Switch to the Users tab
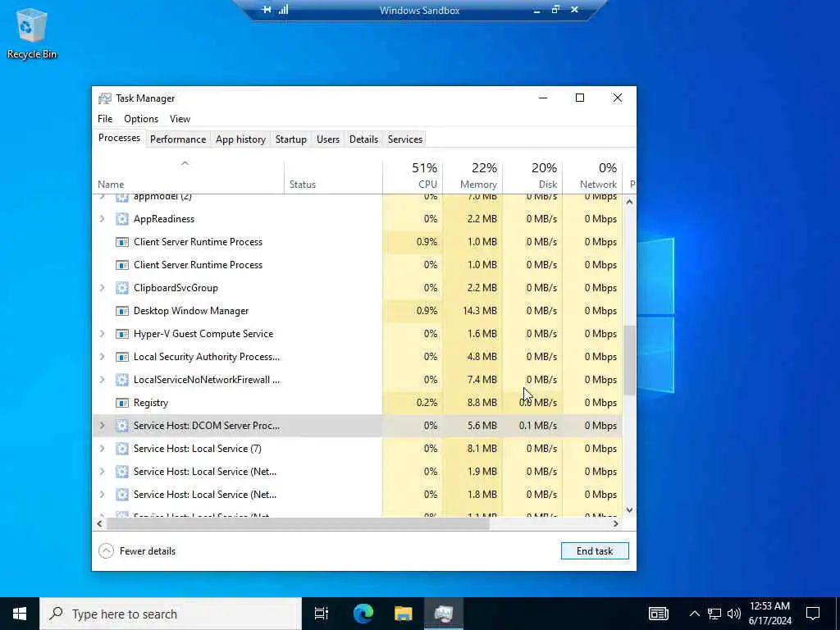 [328, 139]
